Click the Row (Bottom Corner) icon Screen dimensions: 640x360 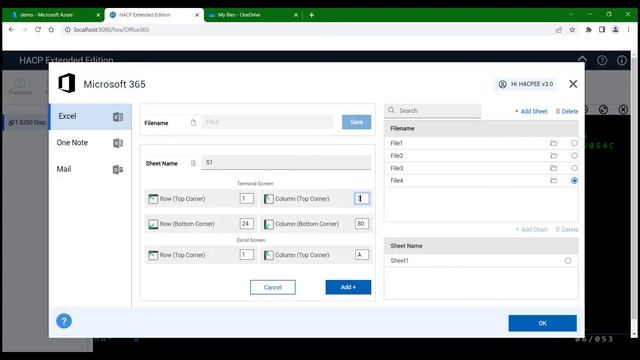click(153, 224)
